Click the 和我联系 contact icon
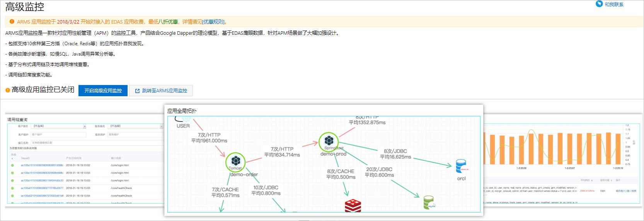This screenshot has width=644, height=221. coord(599,4)
